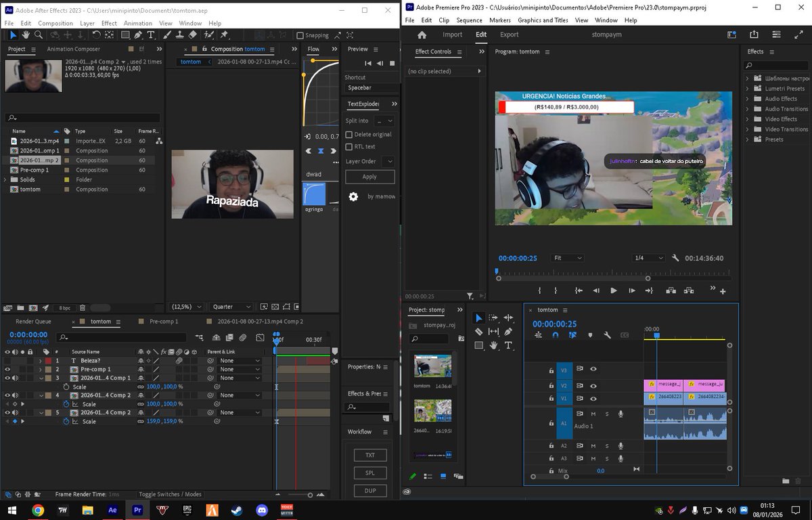Open the Composition menu in After Effects
This screenshot has width=812, height=520.
click(55, 23)
